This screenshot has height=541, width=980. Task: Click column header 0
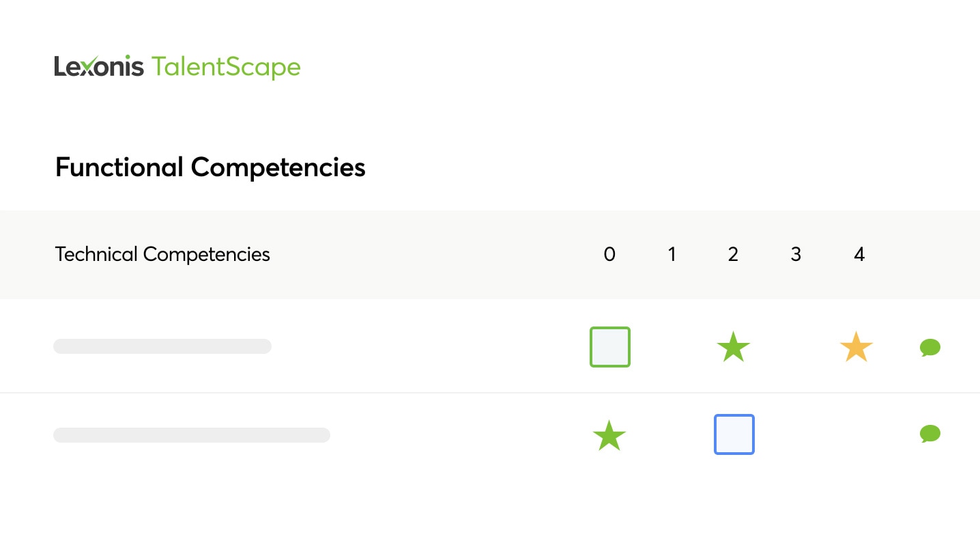pyautogui.click(x=609, y=255)
